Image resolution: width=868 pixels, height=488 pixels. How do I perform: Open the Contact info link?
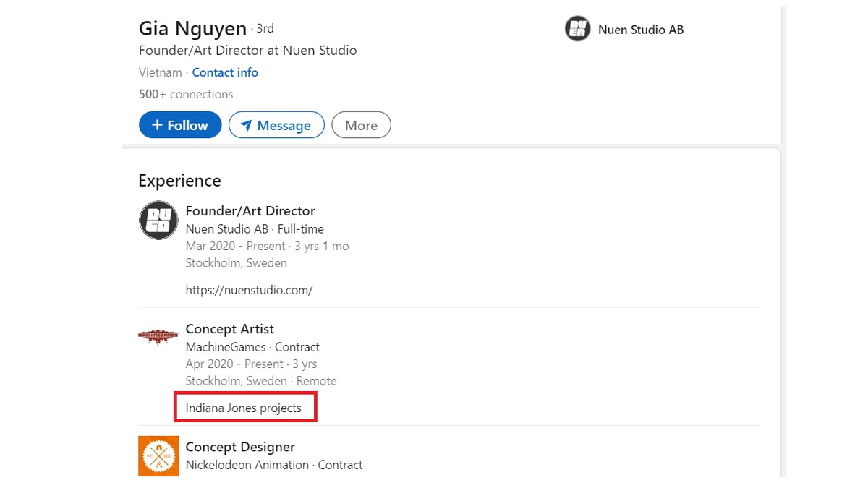point(225,72)
